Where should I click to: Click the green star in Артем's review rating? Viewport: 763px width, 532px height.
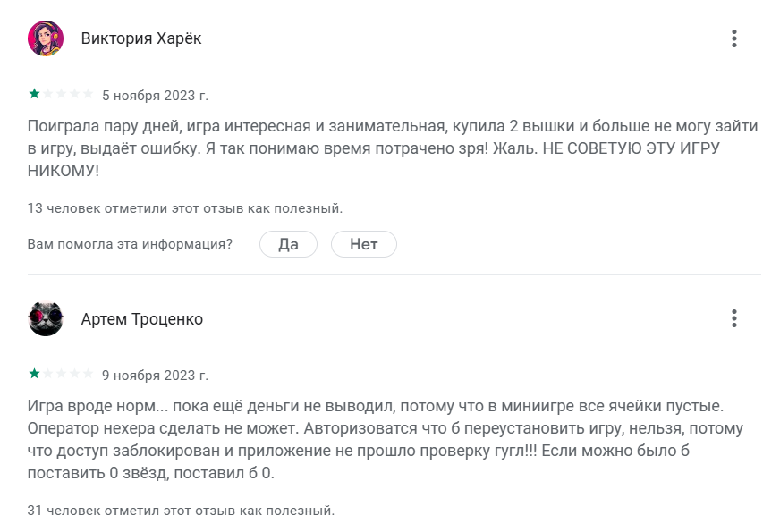click(x=34, y=374)
